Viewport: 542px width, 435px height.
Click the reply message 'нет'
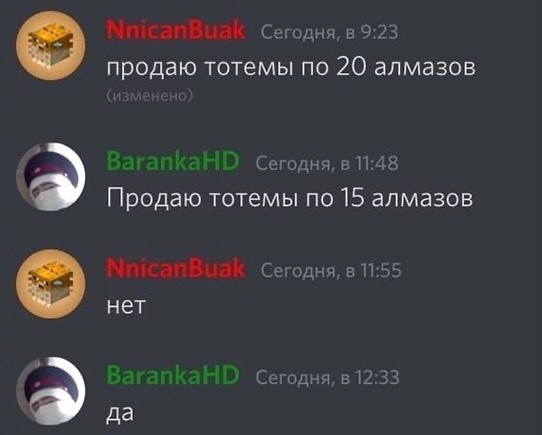point(126,306)
